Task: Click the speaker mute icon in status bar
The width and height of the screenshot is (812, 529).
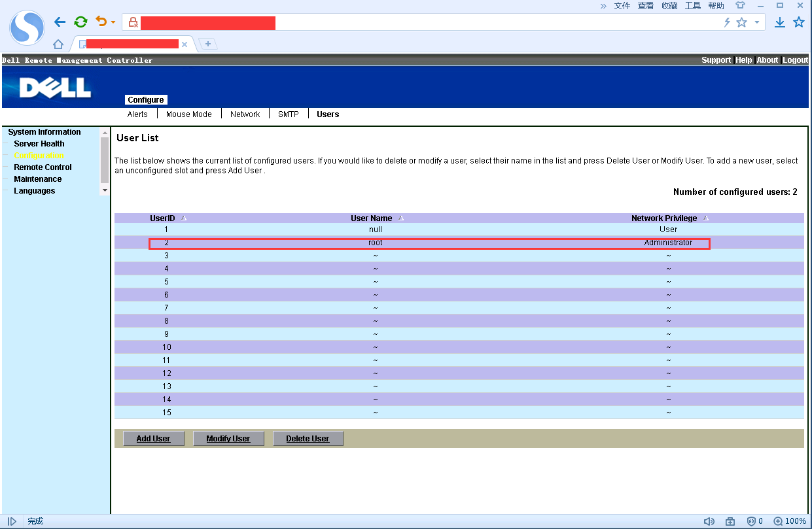Action: click(709, 521)
